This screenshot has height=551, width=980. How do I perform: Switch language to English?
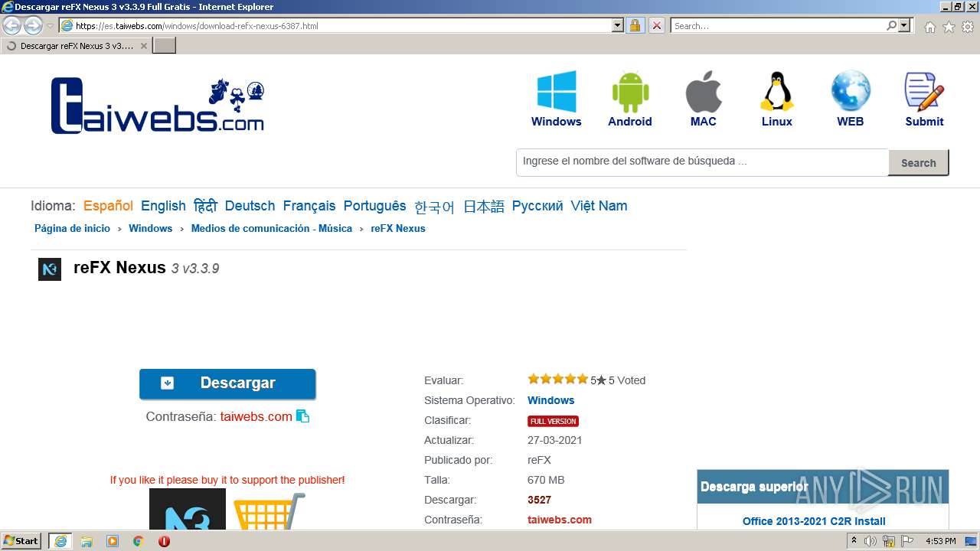click(x=163, y=206)
